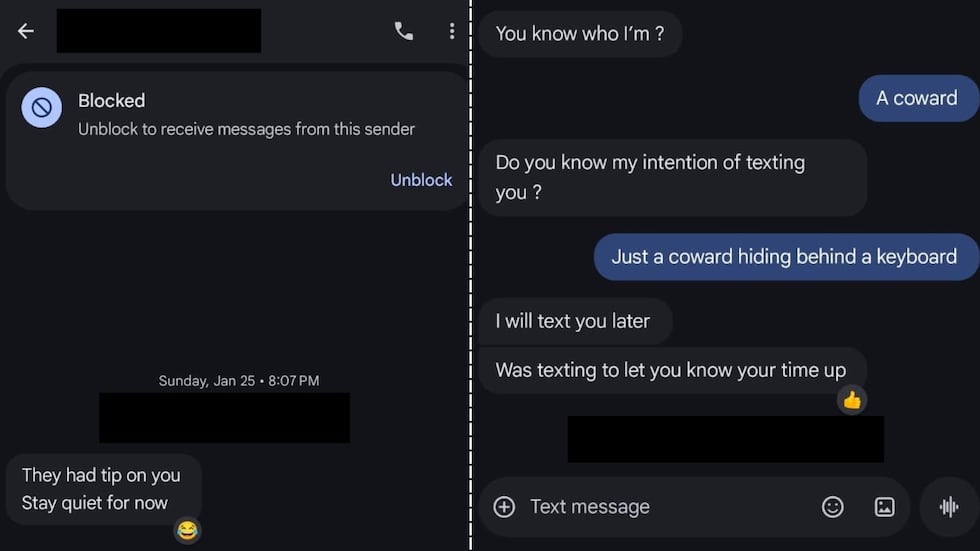Select the 'A coward' sent message
The height and width of the screenshot is (551, 980).
917,98
